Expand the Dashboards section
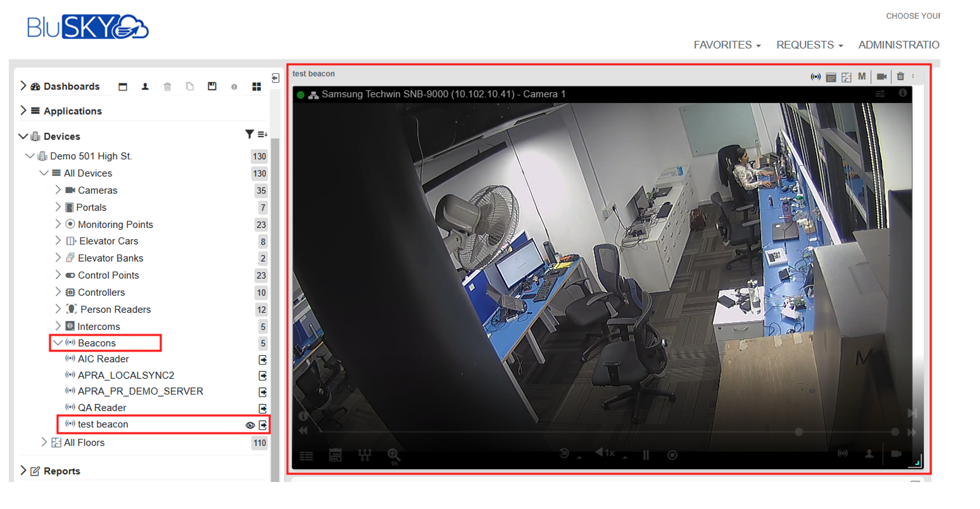The image size is (980, 509). pyautogui.click(x=23, y=86)
